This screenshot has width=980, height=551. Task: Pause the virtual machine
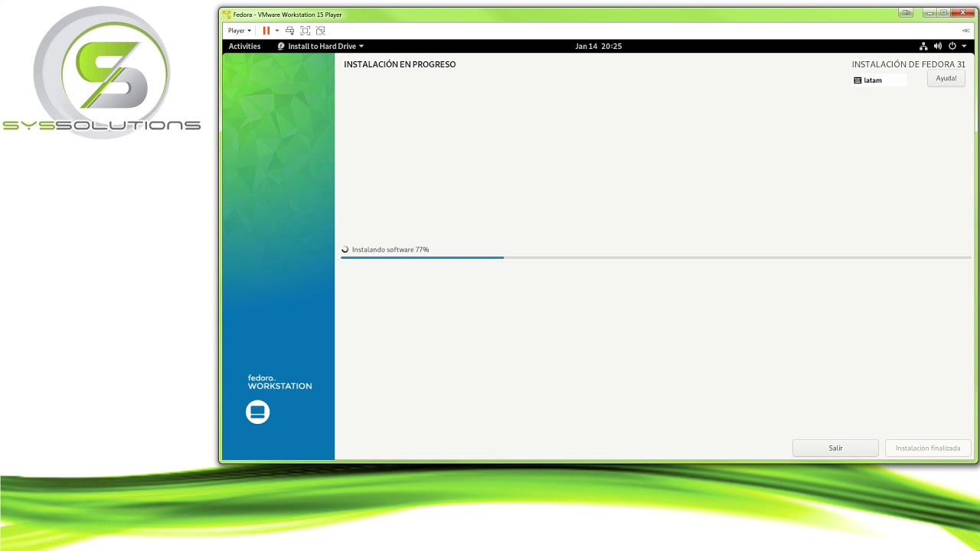click(x=266, y=31)
